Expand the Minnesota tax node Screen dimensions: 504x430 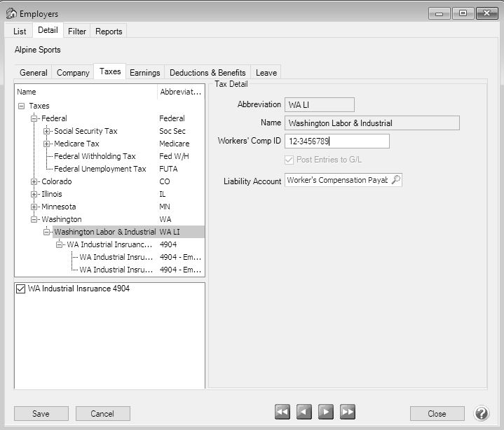34,207
